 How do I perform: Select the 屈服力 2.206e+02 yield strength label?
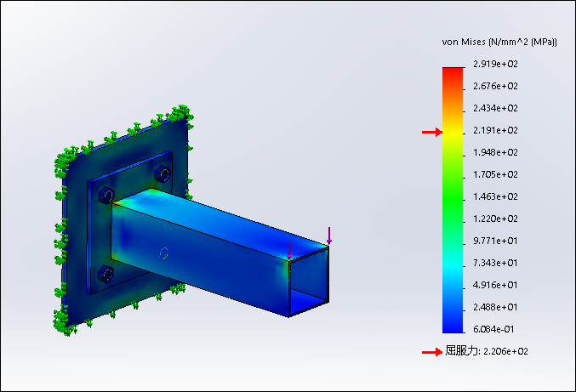487,351
